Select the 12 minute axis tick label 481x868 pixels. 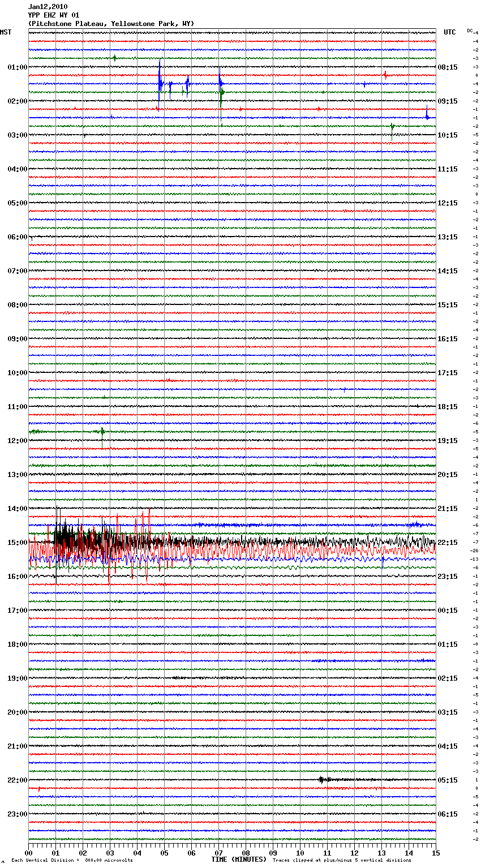[354, 853]
